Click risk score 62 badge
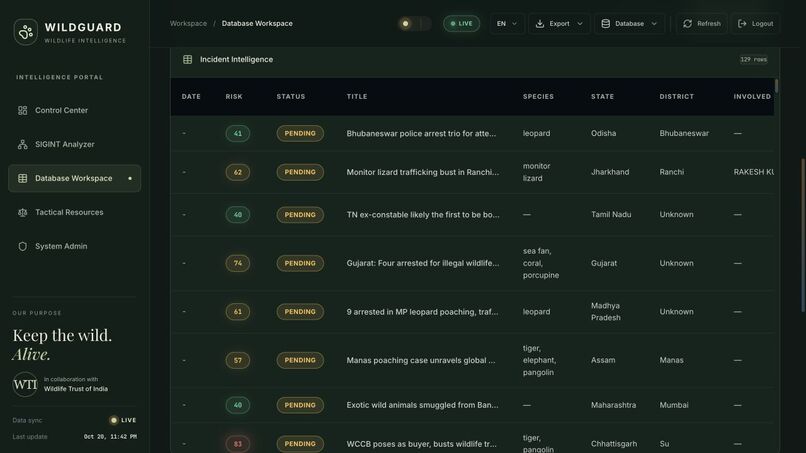Screen dimensions: 806x453 click(237, 172)
